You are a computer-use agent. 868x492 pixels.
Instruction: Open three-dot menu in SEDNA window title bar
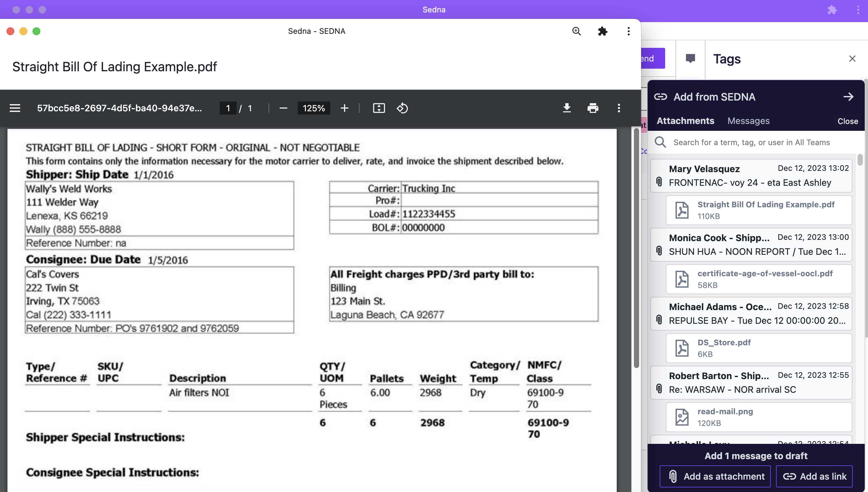coord(628,31)
